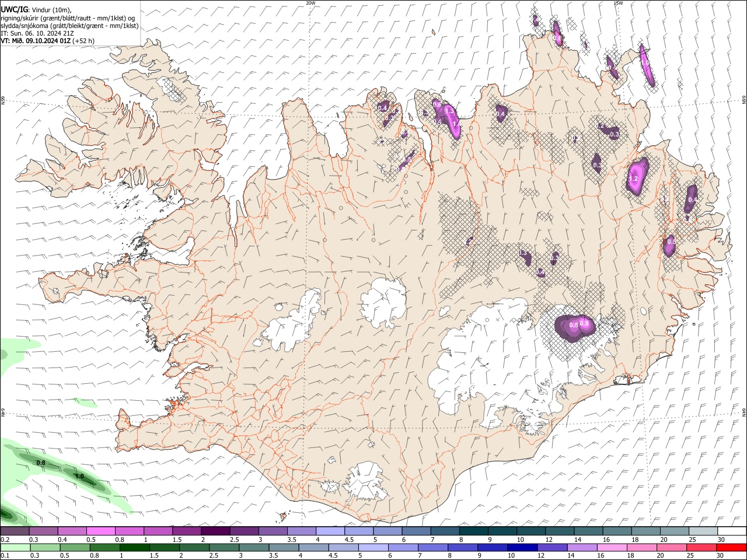This screenshot has width=747, height=560.
Task: Click the 'VT: Mið. 09.10.2024 01Z (+52 h)' line
Action: click(x=47, y=41)
